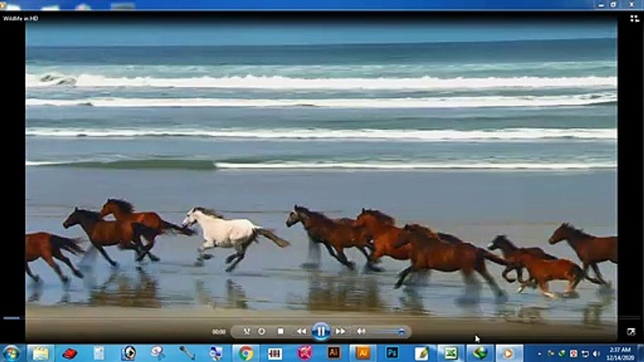Image resolution: width=644 pixels, height=362 pixels.
Task: Show hidden system tray icons arrow
Action: click(540, 353)
